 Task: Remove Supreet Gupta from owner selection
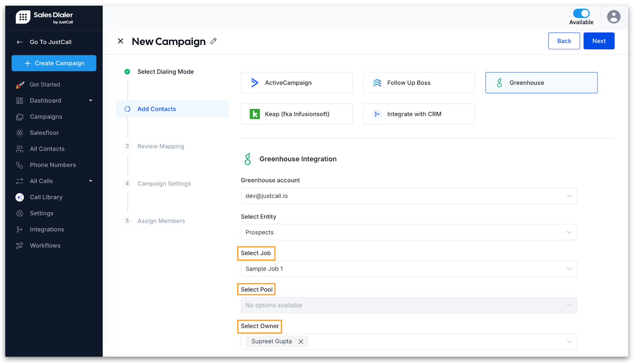pos(301,342)
